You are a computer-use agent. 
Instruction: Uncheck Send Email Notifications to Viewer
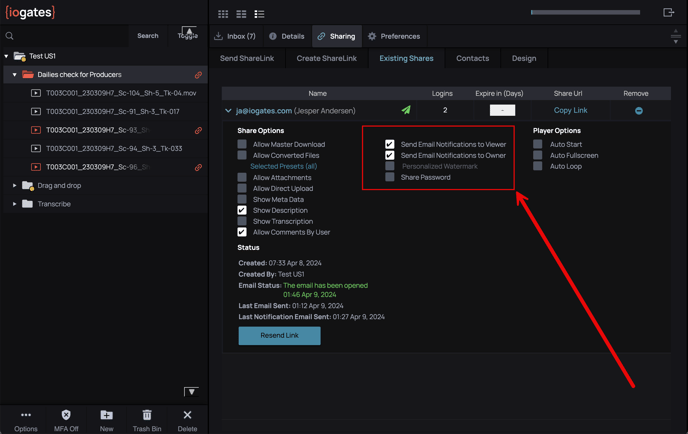click(x=390, y=145)
